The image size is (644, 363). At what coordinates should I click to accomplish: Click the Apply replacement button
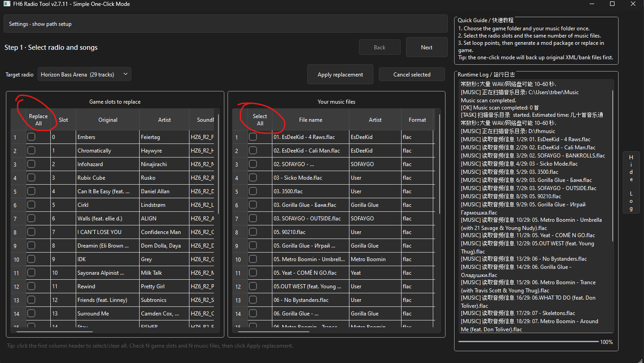click(x=340, y=75)
